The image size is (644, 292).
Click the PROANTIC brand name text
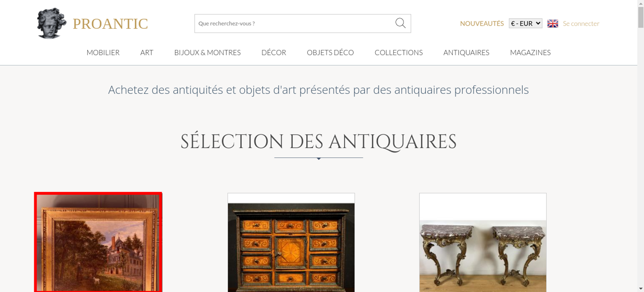pos(110,24)
